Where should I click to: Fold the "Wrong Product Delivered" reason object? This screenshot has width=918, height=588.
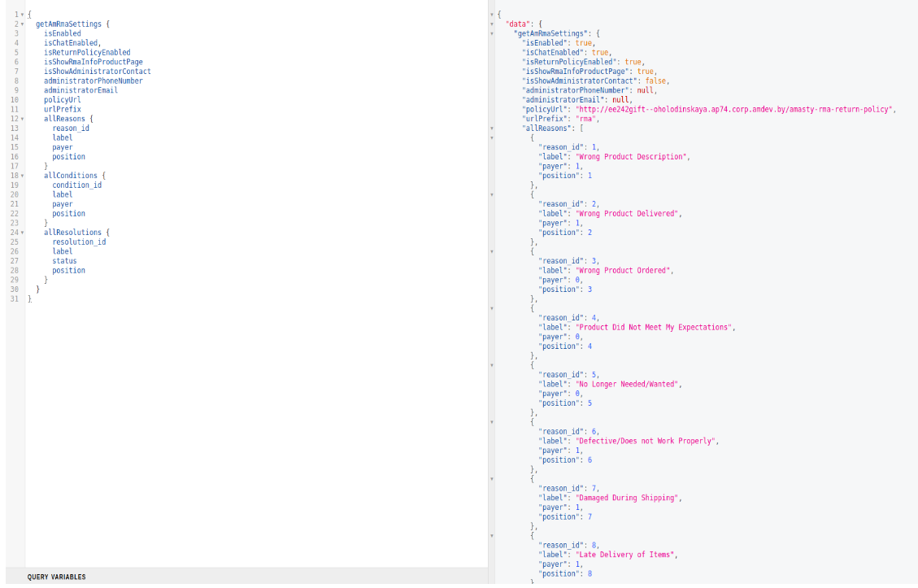[492, 194]
